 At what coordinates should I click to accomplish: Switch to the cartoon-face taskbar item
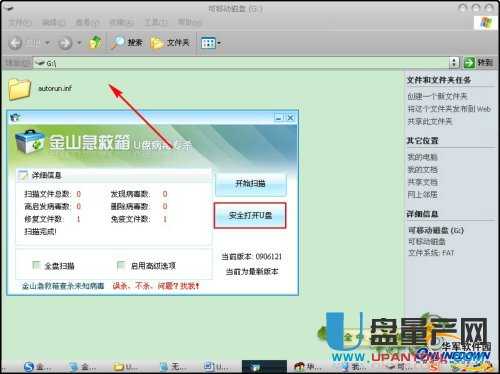308,367
